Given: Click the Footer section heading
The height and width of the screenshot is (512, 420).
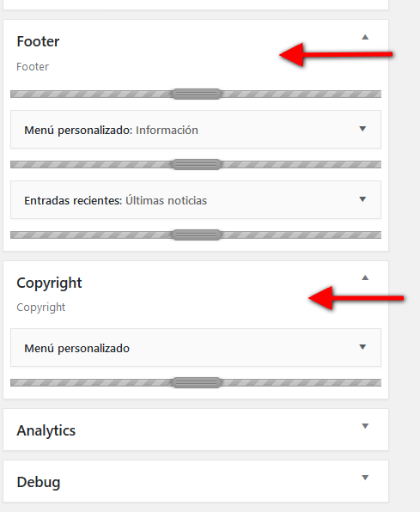Looking at the screenshot, I should click(38, 41).
